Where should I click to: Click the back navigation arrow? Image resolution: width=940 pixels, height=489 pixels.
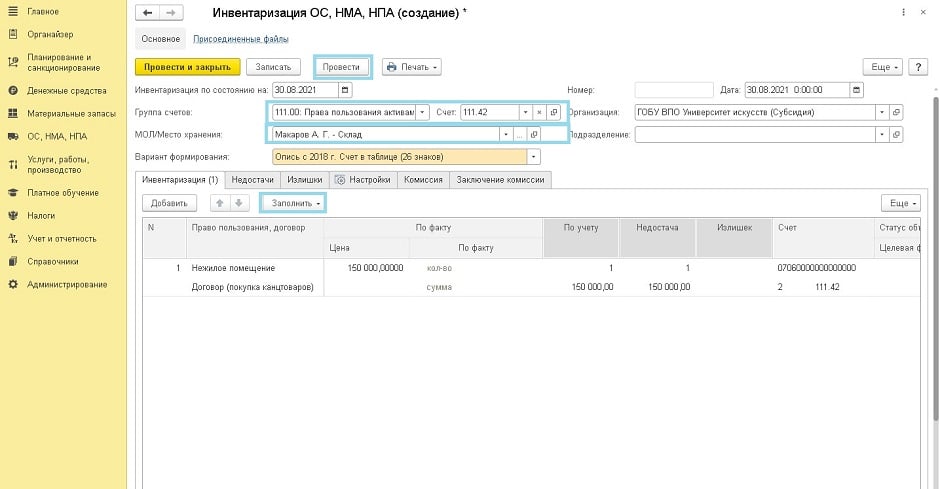148,13
